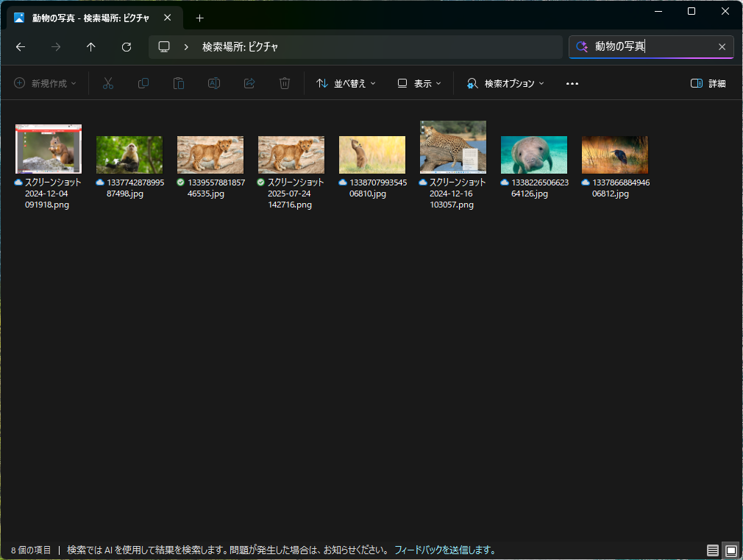Open the 表示 (view) dropdown

[418, 83]
